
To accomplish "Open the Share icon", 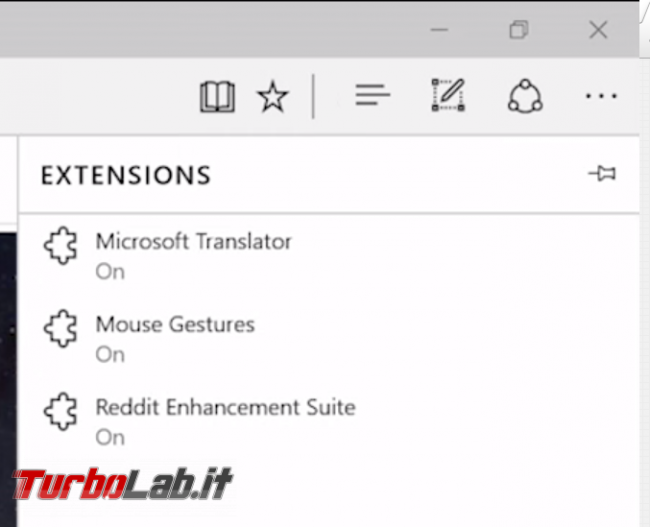I will coord(525,96).
